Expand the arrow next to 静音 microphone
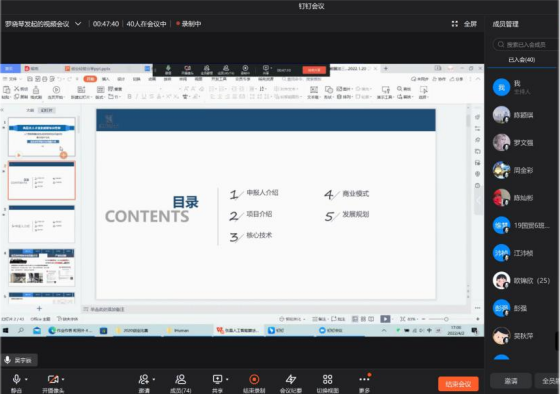 click(x=26, y=379)
